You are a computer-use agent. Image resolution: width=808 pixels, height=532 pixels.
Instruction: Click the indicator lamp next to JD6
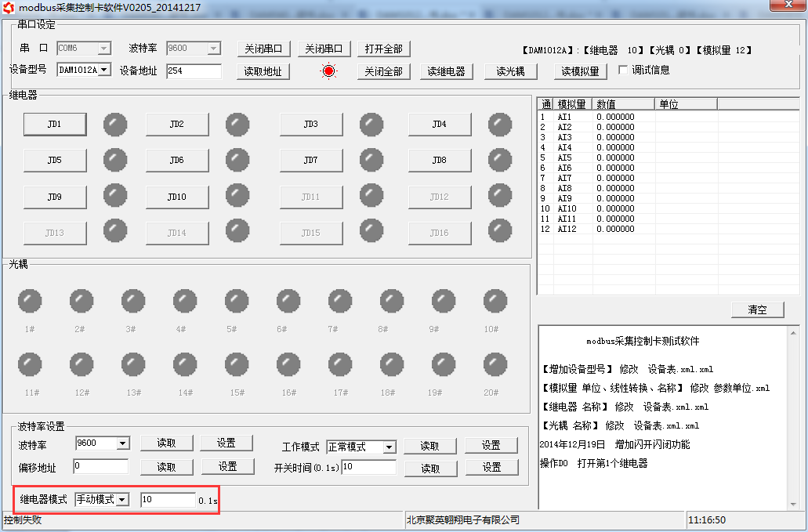237,160
